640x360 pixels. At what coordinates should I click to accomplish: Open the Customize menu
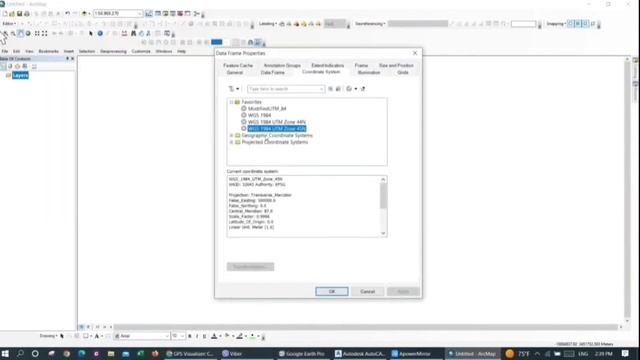141,51
